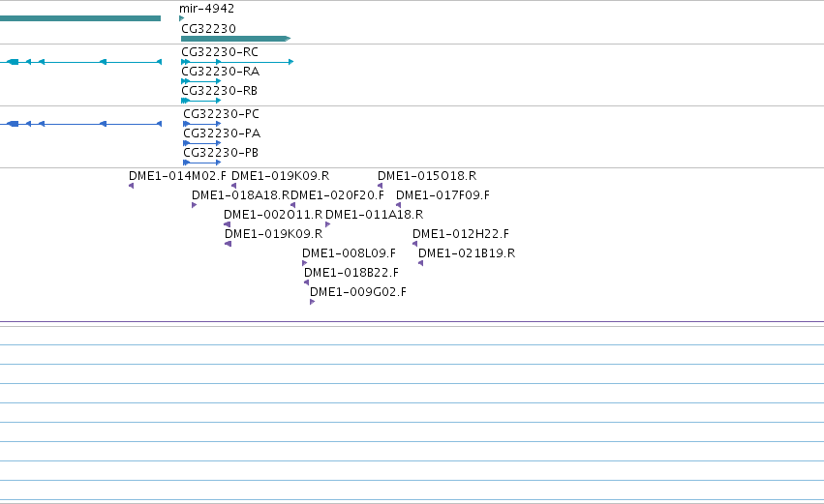Image resolution: width=824 pixels, height=504 pixels.
Task: Open transcript label CG32230-RA
Action: click(220, 72)
